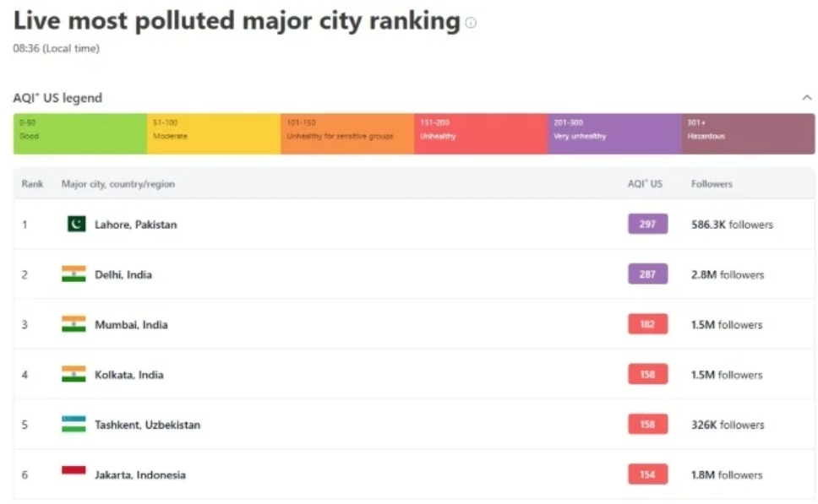The width and height of the screenshot is (818, 504).
Task: Click the Uzbekistan flag beside Tashkent
Action: 74,424
